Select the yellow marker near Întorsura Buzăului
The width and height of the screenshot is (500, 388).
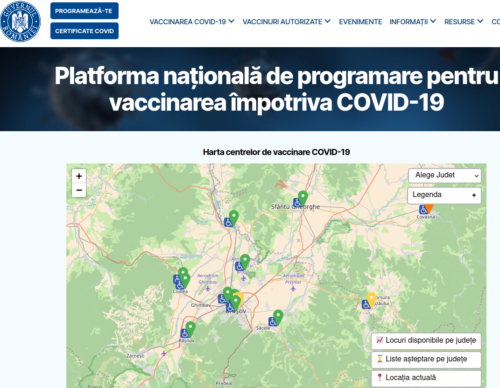click(x=371, y=299)
